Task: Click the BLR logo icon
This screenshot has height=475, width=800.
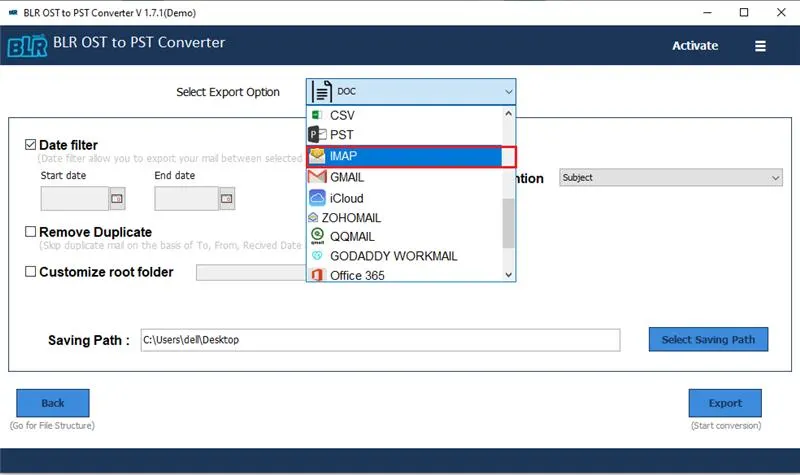Action: pos(27,45)
